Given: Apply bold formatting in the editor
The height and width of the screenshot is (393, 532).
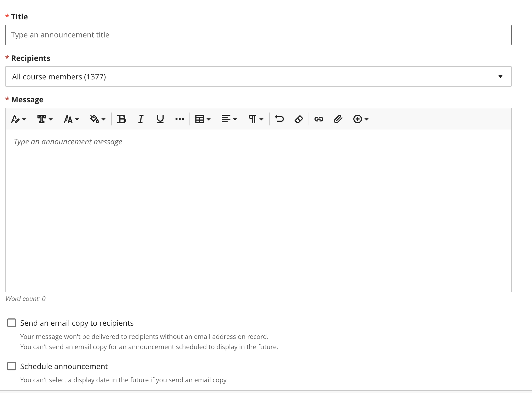Looking at the screenshot, I should click(122, 119).
